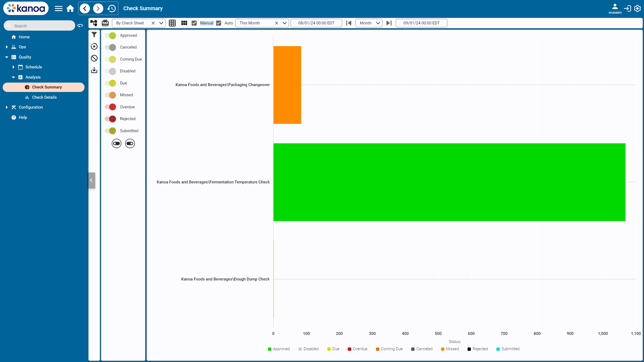This screenshot has height=362, width=644.
Task: Toggle the Approved status switch
Action: [x=110, y=35]
